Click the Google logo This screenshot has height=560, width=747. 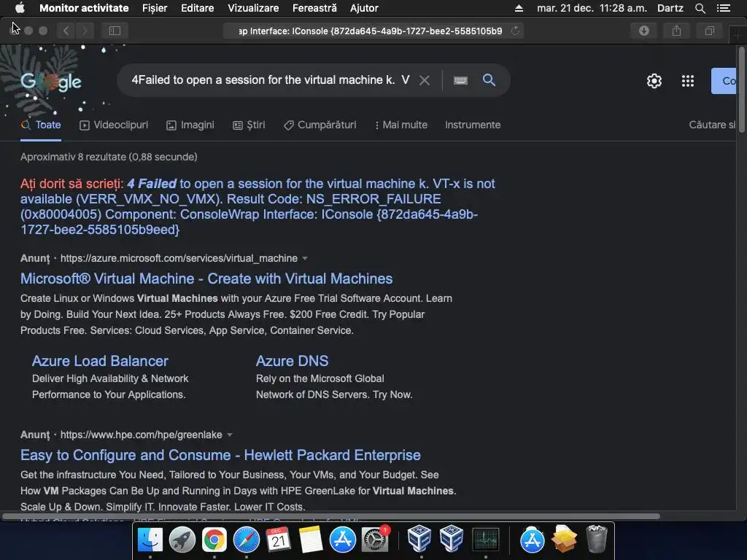coord(51,82)
